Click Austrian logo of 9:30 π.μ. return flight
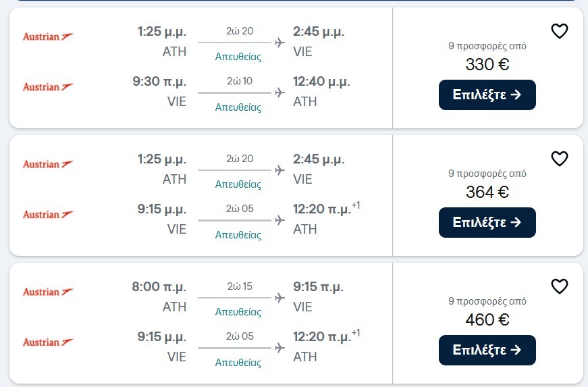The height and width of the screenshot is (387, 588). pos(48,86)
